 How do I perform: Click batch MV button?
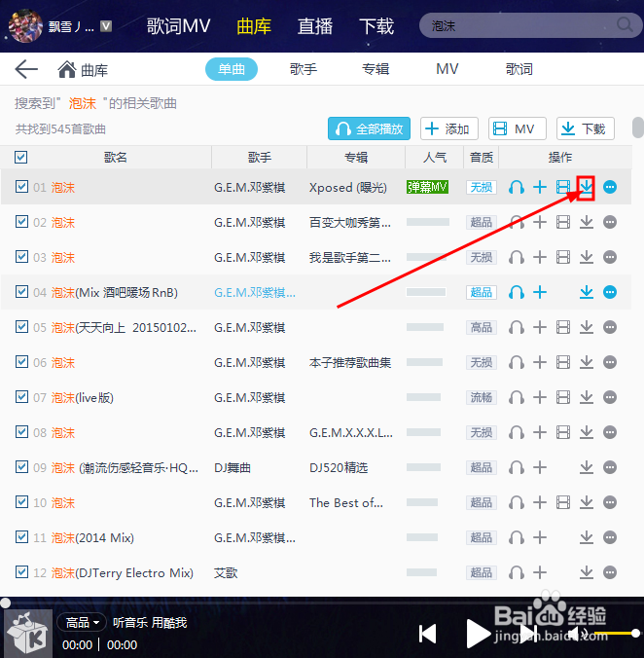(517, 128)
